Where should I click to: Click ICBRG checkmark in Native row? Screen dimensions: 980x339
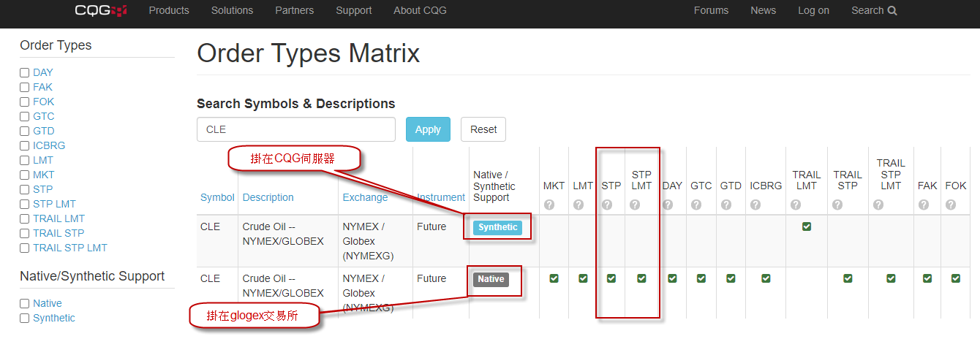(x=766, y=278)
